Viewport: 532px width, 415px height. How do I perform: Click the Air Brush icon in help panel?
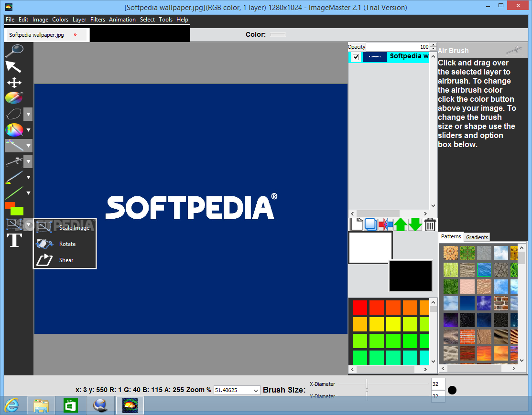(514, 50)
